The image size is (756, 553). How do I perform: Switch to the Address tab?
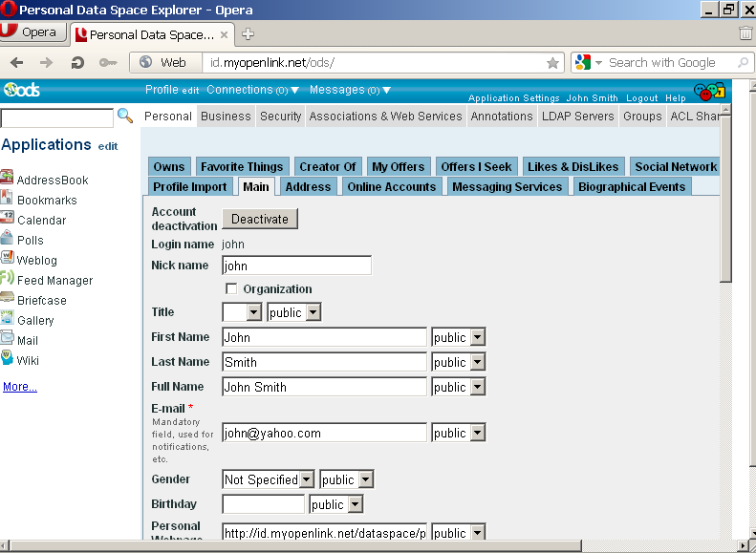click(308, 187)
